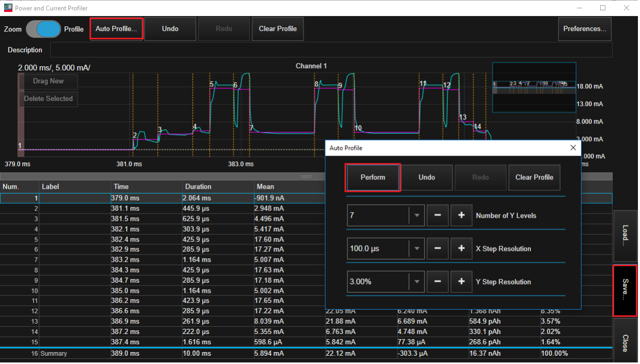Select the cell showing mean 17.60 mA
This screenshot has height=364, width=640.
point(289,239)
